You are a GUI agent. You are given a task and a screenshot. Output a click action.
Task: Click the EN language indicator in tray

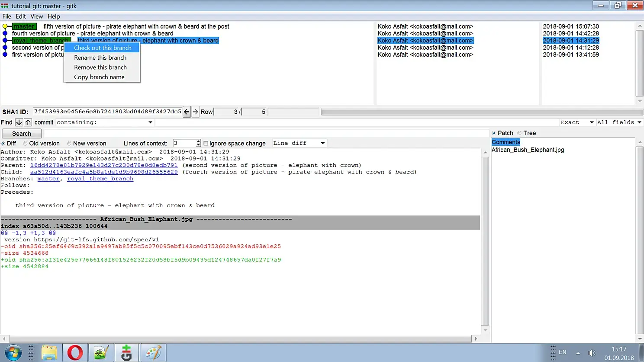point(563,352)
